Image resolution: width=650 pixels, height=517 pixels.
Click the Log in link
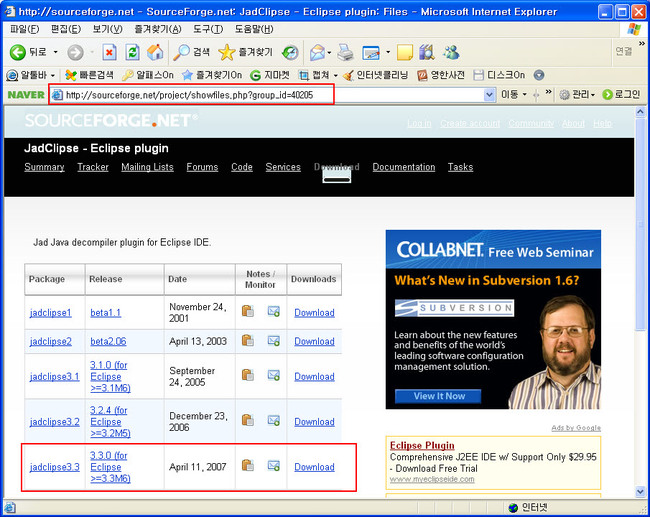[x=419, y=124]
